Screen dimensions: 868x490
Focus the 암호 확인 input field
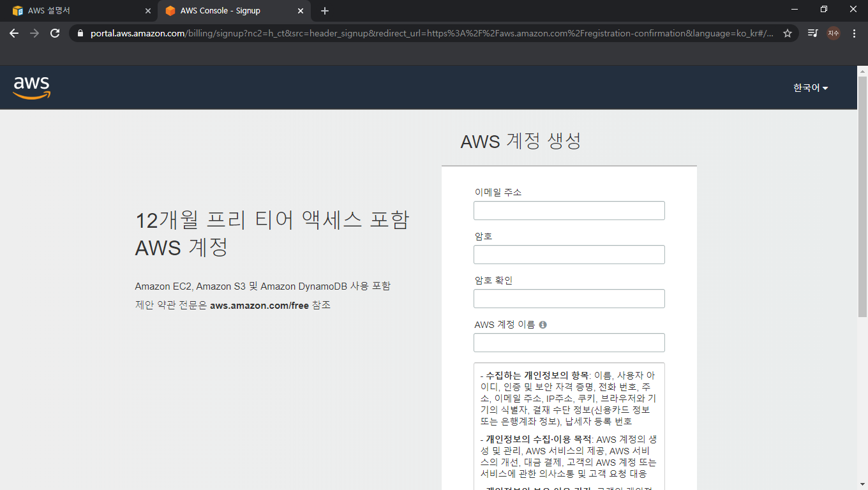tap(569, 299)
